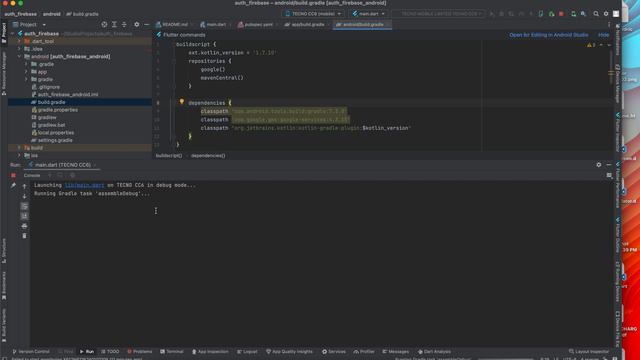The image size is (640, 360).
Task: Toggle scroll to end in console
Action: (x=24, y=216)
